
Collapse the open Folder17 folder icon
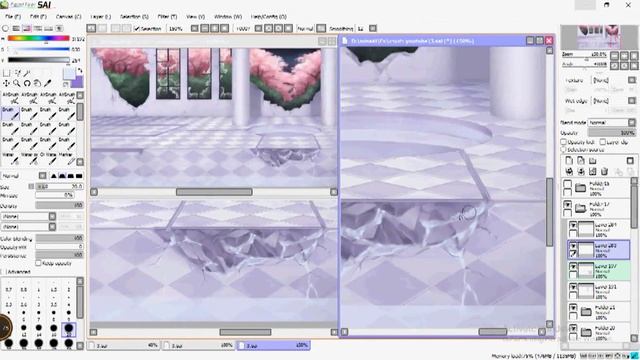point(581,209)
